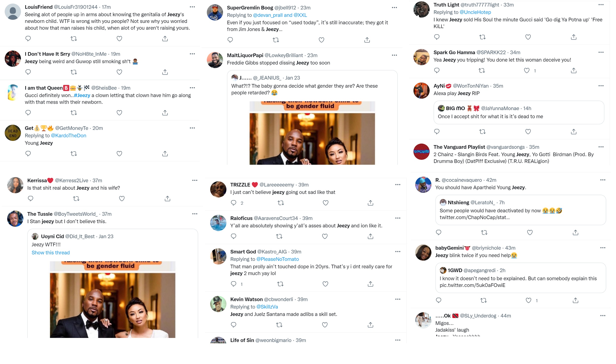616x364 pixels.
Task: Open the @KardoTheDon profile link
Action: coord(68,135)
